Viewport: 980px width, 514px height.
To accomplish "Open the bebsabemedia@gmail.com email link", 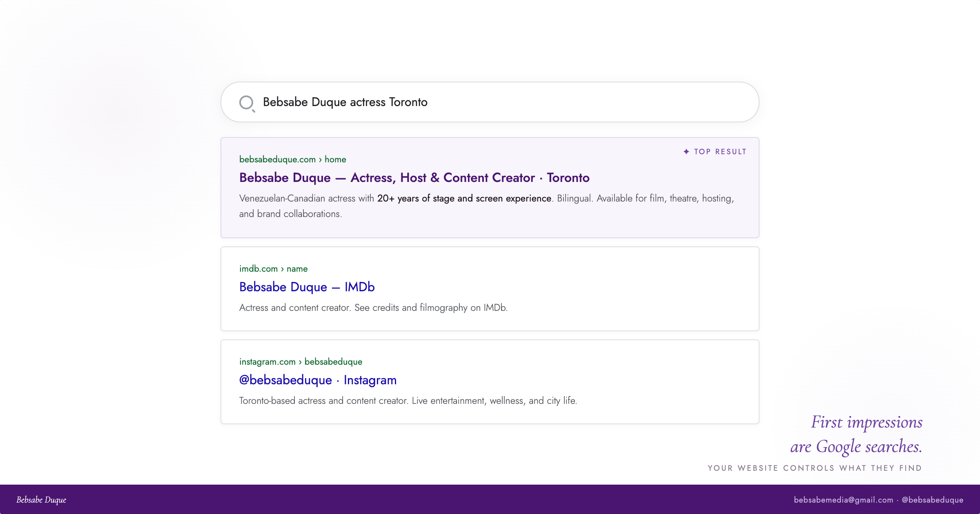I will [x=844, y=499].
